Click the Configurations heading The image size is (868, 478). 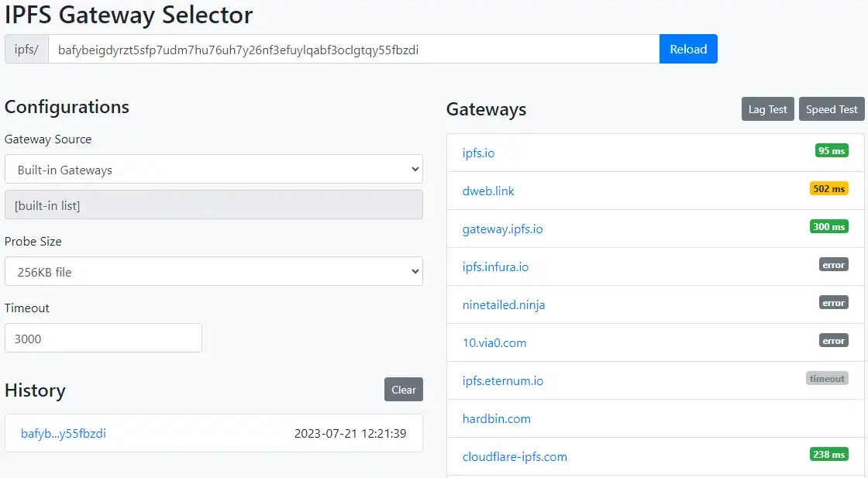tap(67, 107)
